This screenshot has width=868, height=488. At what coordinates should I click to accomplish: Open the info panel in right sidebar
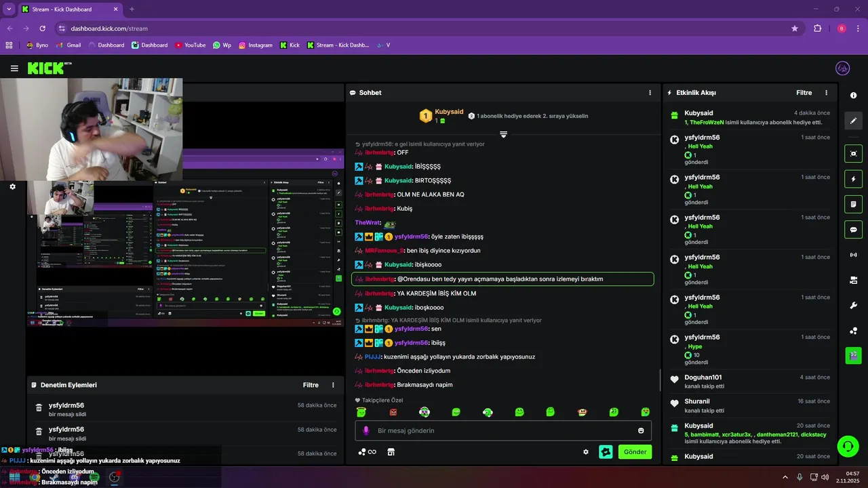tap(853, 96)
